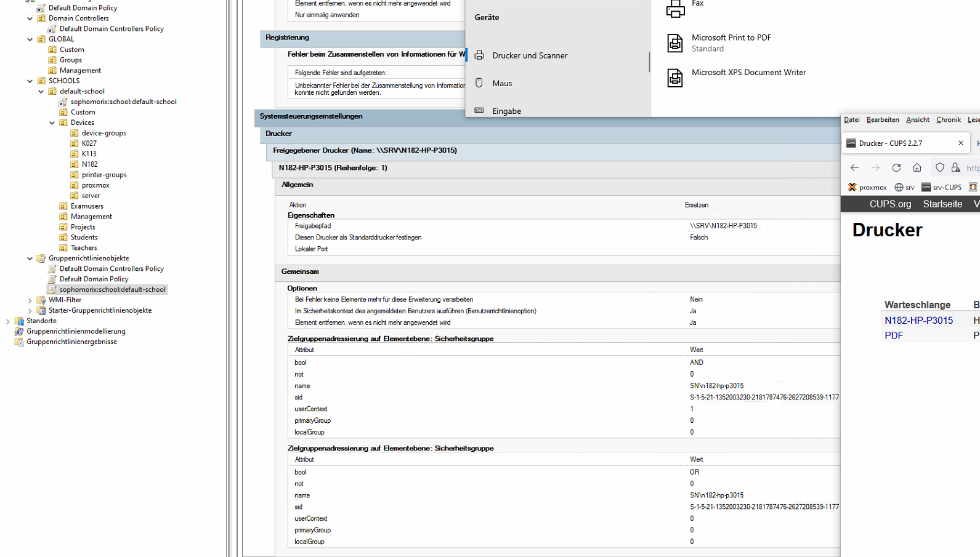
Task: Click the tracking protection shield icon
Action: point(940,167)
